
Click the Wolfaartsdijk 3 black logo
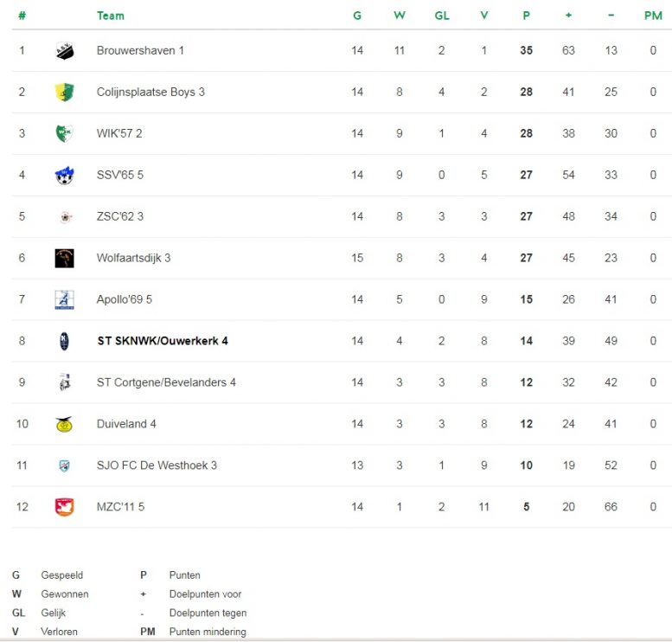pos(65,258)
